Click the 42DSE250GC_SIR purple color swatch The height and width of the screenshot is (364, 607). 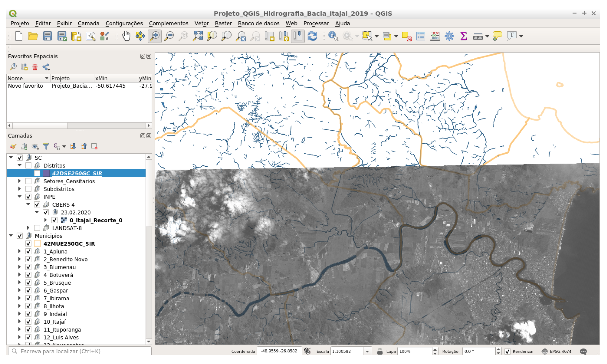(x=46, y=173)
